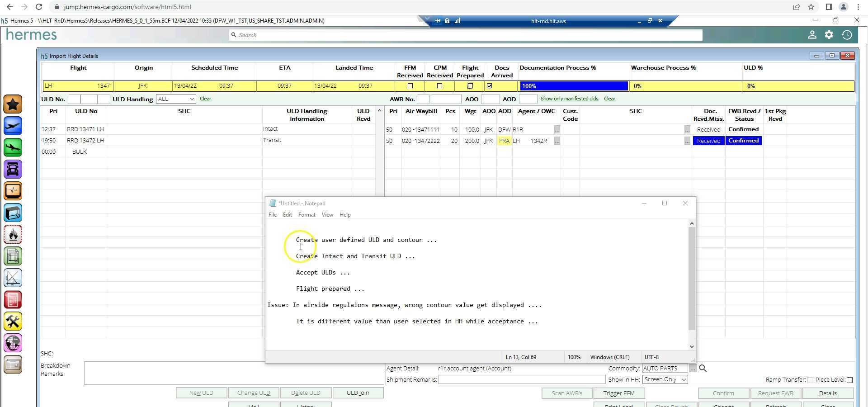Open the yellow tools hammer-and-wrench icon
This screenshot has height=407, width=868.
[x=13, y=322]
